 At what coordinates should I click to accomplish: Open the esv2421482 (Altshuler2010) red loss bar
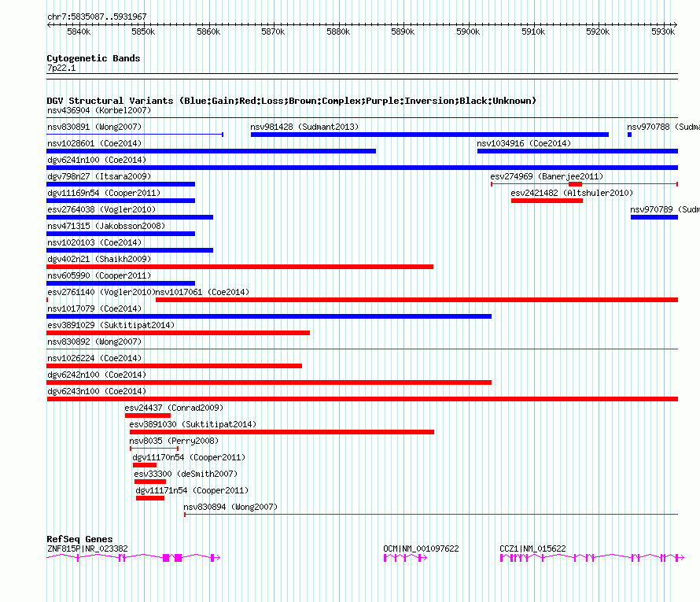[x=547, y=201]
